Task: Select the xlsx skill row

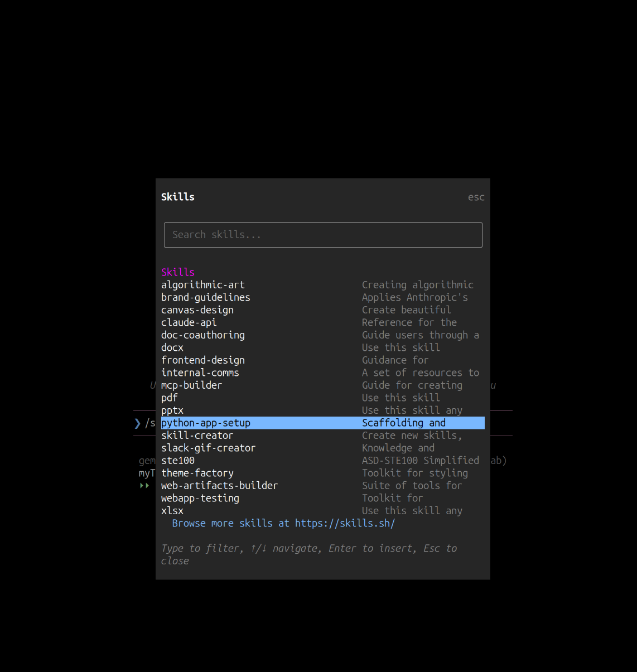Action: click(323, 511)
